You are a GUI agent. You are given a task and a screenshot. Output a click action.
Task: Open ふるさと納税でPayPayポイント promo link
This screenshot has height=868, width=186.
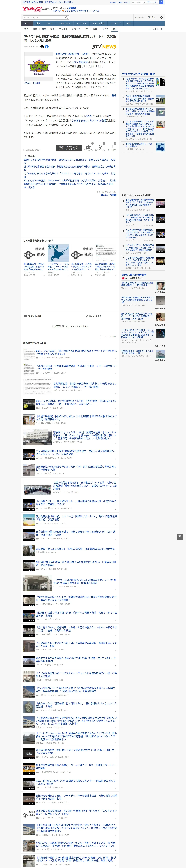(x=82, y=11)
